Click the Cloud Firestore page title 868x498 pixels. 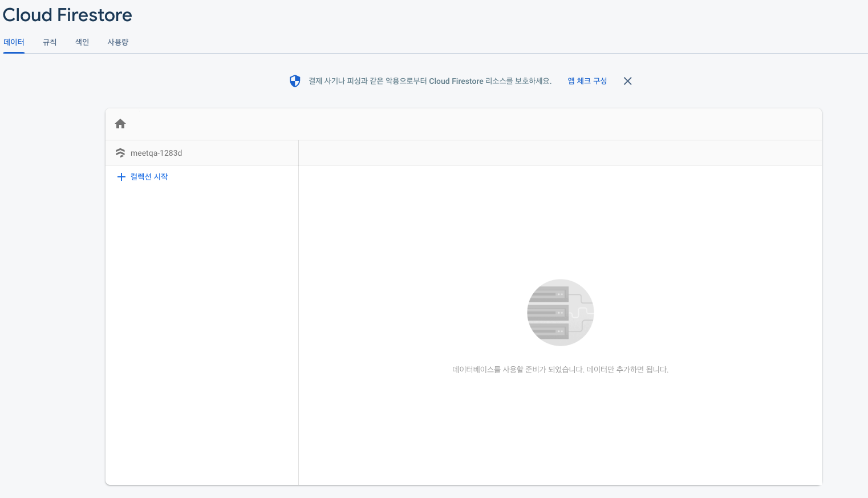pos(67,15)
